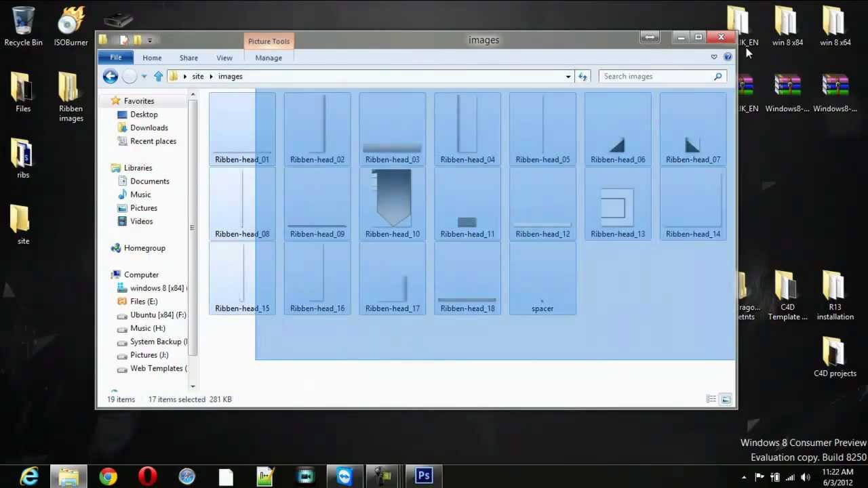Select the Recycle Bin desktop icon

tap(23, 26)
